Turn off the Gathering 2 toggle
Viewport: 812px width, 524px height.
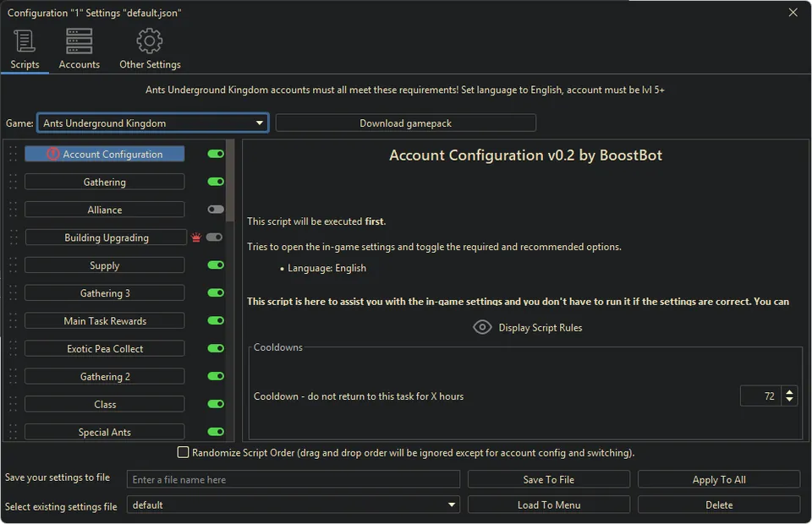[216, 376]
